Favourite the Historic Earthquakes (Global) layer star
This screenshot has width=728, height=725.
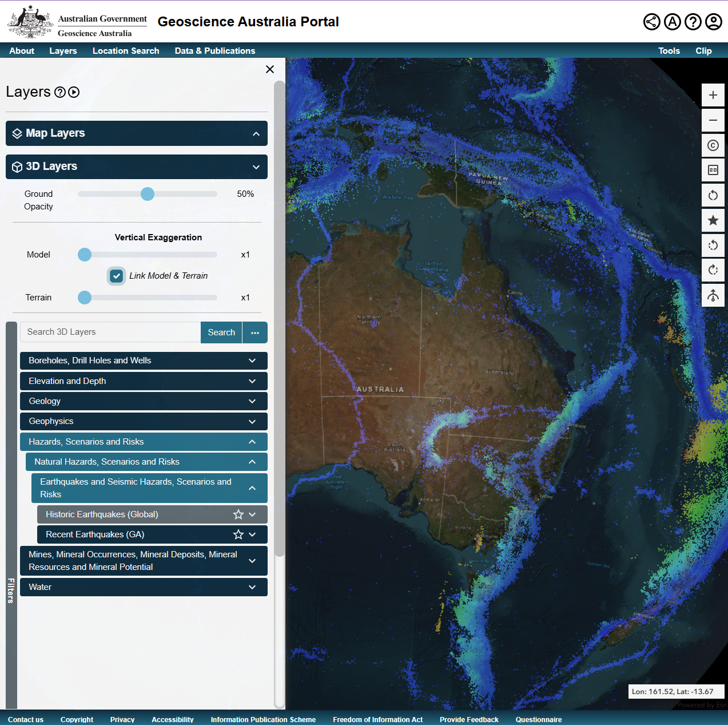point(238,514)
